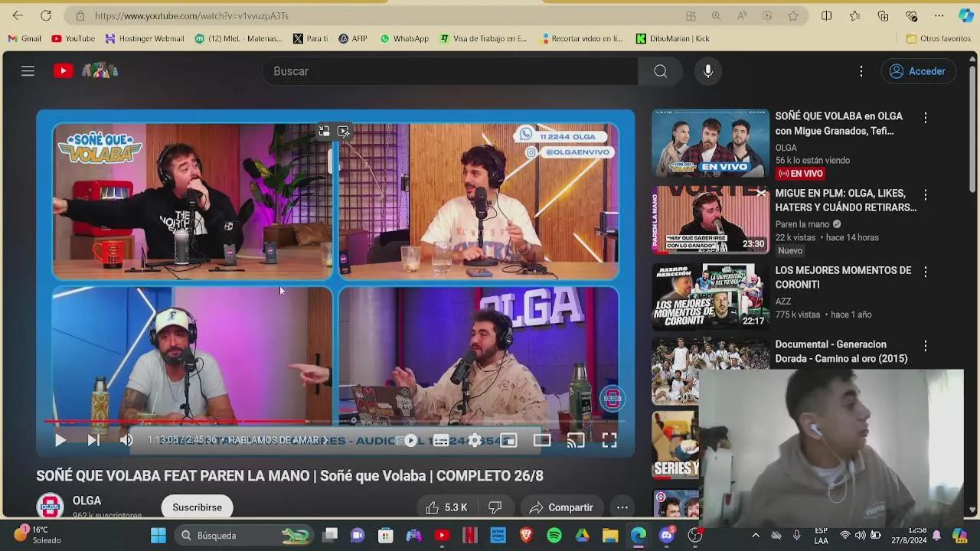
Task: Open the YouTube settings three-dot menu
Action: pyautogui.click(x=861, y=71)
